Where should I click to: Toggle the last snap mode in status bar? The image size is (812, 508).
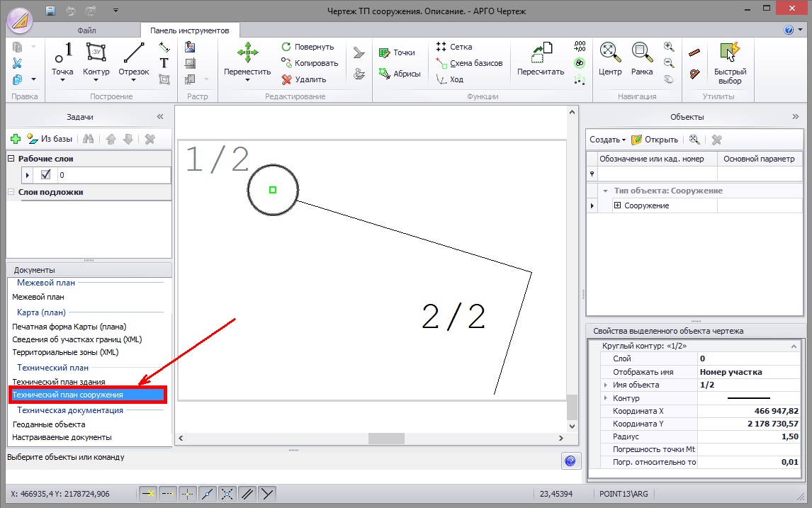[266, 493]
